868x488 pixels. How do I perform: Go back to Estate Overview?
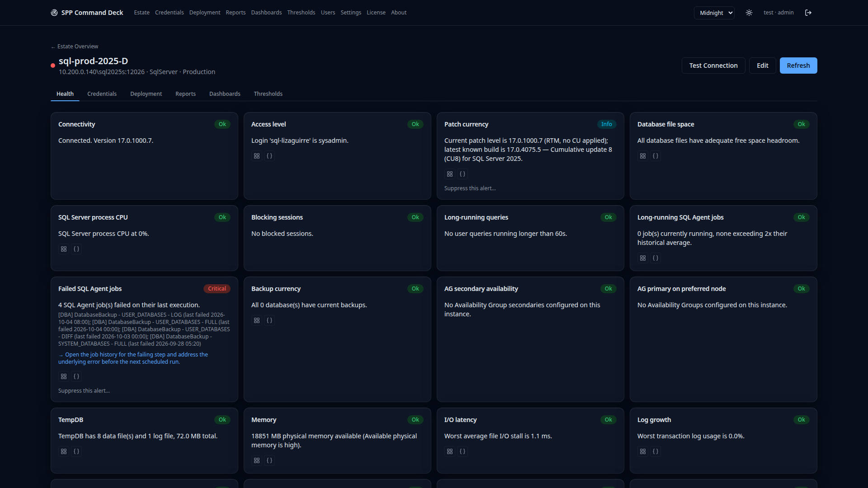(x=75, y=47)
